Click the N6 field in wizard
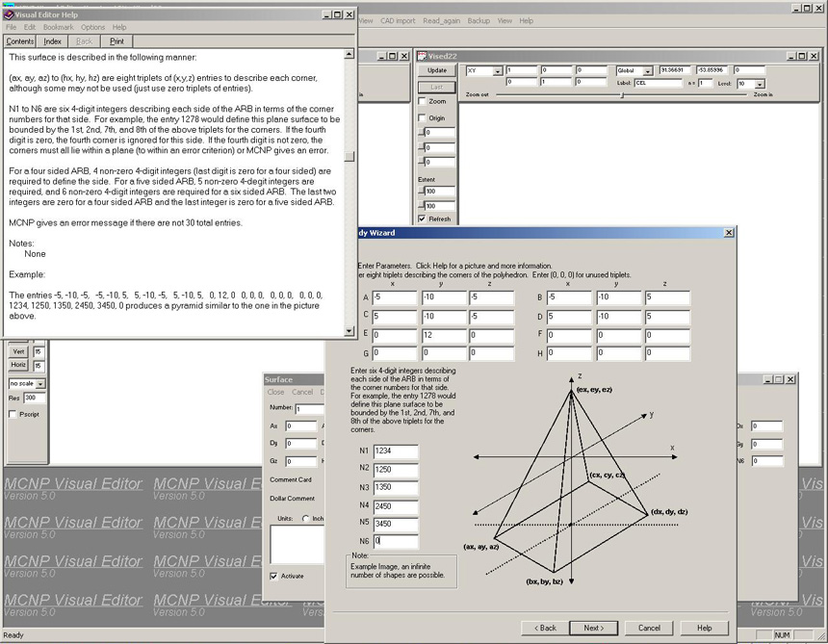This screenshot has width=828, height=644. coord(396,541)
